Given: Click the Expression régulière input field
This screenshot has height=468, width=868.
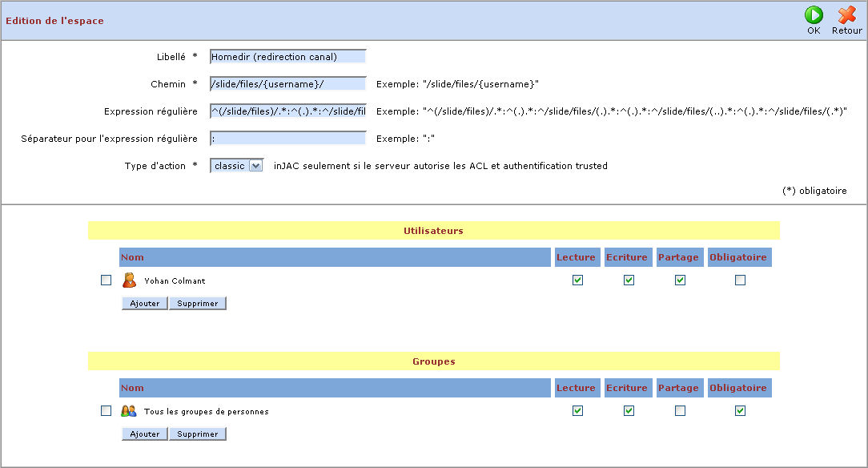Looking at the screenshot, I should pyautogui.click(x=287, y=111).
